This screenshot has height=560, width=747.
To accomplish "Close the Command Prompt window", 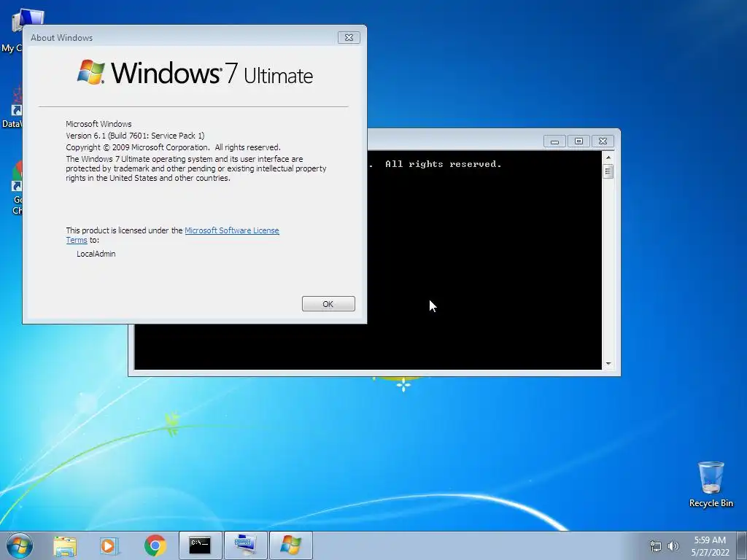I will tap(603, 141).
